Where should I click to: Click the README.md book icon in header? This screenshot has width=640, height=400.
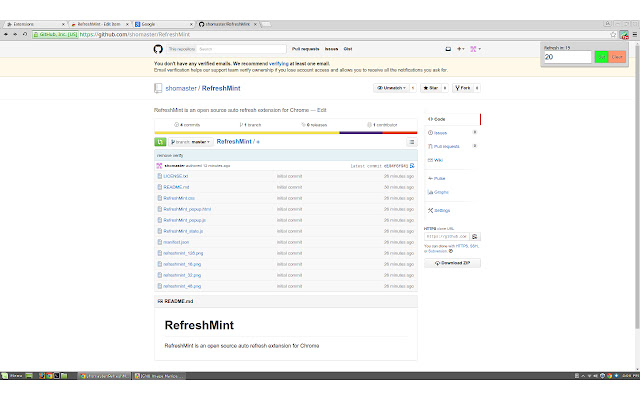pyautogui.click(x=160, y=301)
